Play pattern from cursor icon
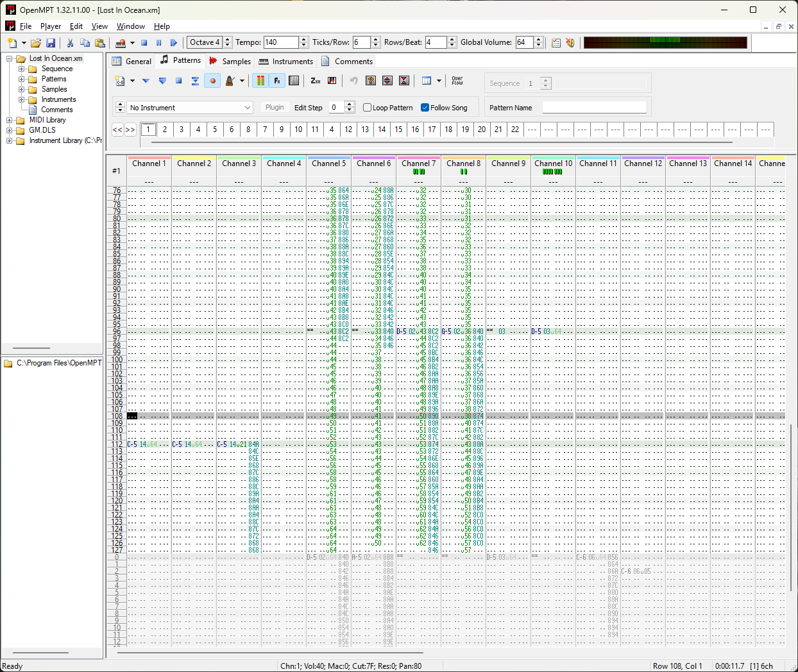Screen dimensions: 798x672 coord(146,81)
